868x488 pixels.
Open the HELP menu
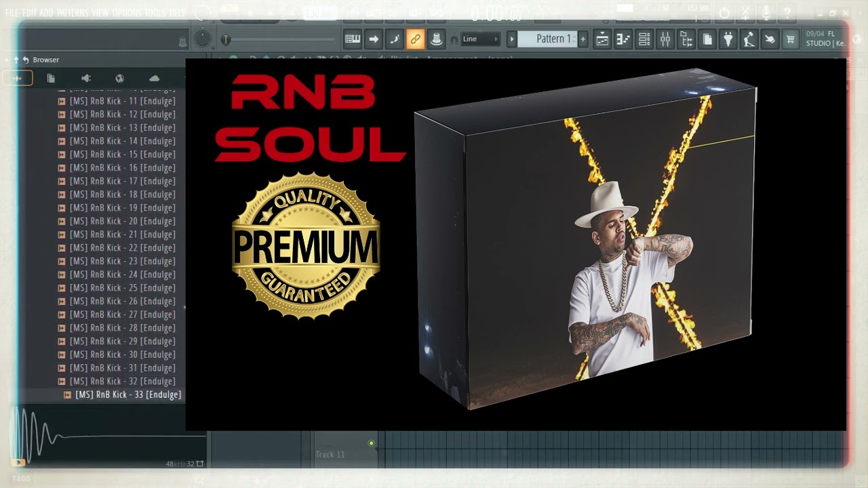(x=177, y=13)
